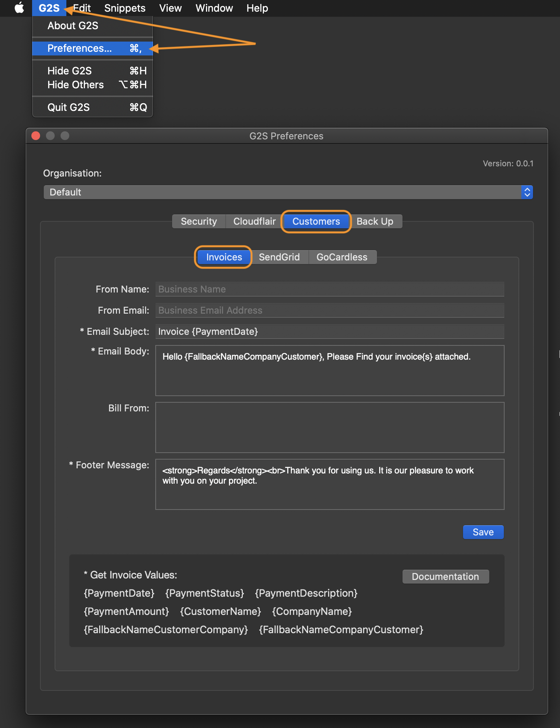This screenshot has height=728, width=560.
Task: Edit the Footer Message text area
Action: (330, 484)
